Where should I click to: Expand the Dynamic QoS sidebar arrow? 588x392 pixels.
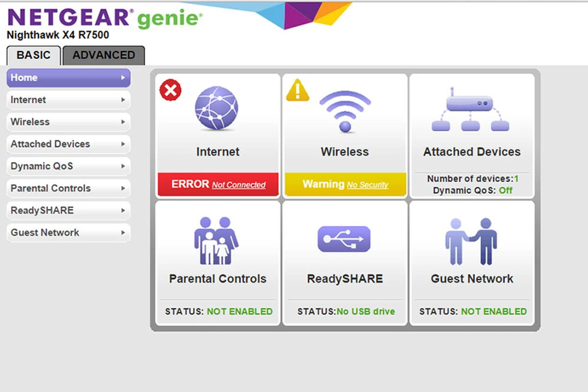tap(123, 166)
